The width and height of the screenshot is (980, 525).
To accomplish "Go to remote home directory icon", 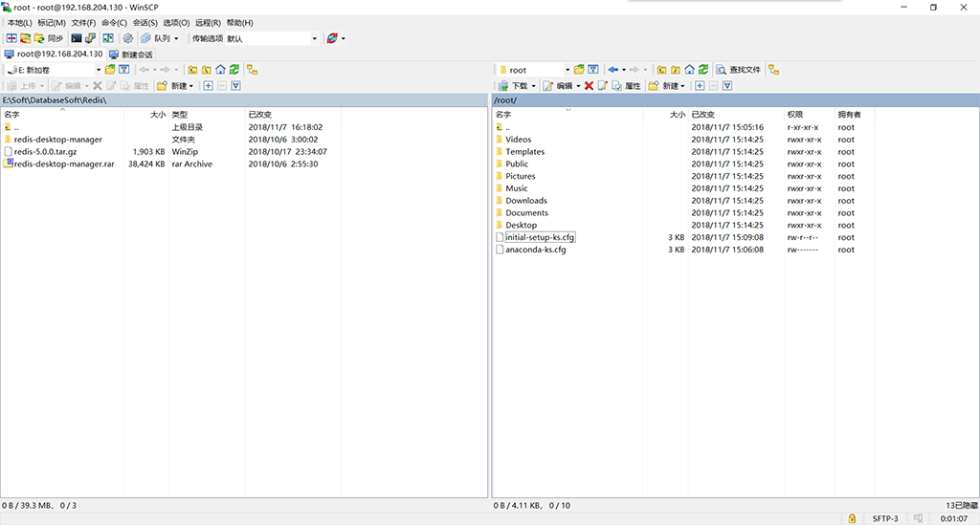I will coord(689,69).
